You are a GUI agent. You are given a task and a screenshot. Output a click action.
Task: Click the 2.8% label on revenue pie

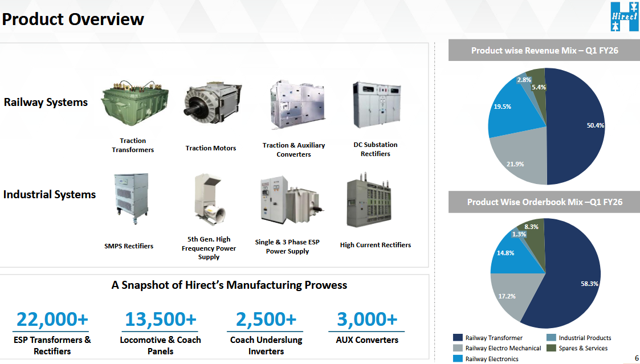(524, 80)
